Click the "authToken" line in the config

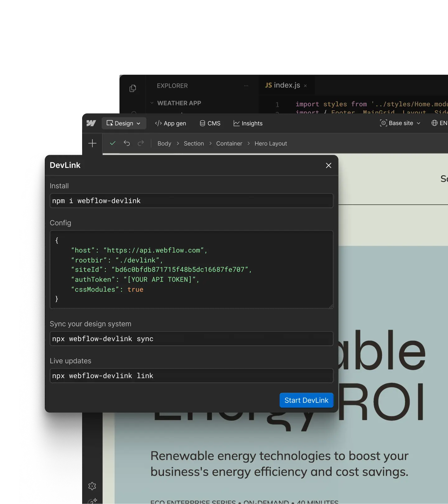pos(135,280)
